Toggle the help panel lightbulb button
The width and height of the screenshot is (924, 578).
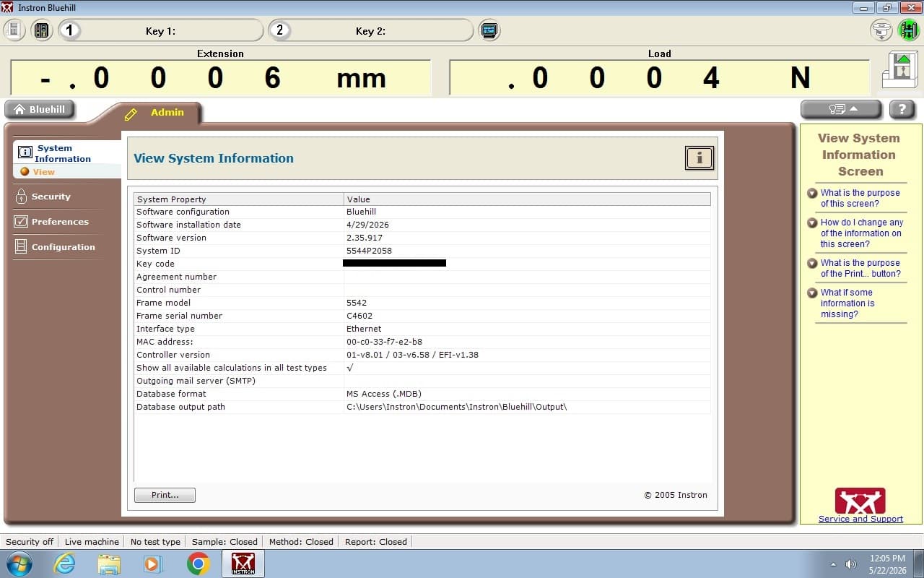[x=841, y=109]
